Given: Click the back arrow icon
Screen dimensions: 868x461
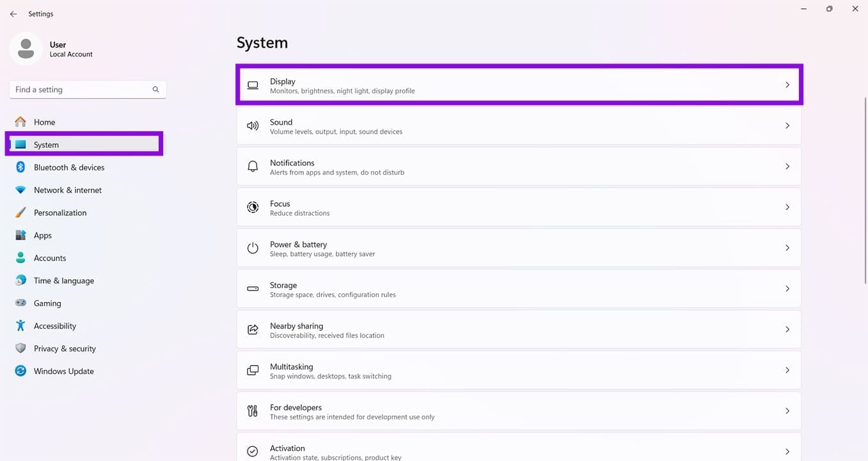Looking at the screenshot, I should pyautogui.click(x=13, y=14).
